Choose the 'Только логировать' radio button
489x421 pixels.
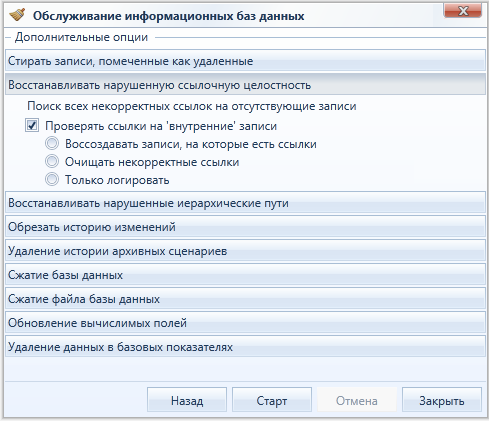[x=52, y=180]
